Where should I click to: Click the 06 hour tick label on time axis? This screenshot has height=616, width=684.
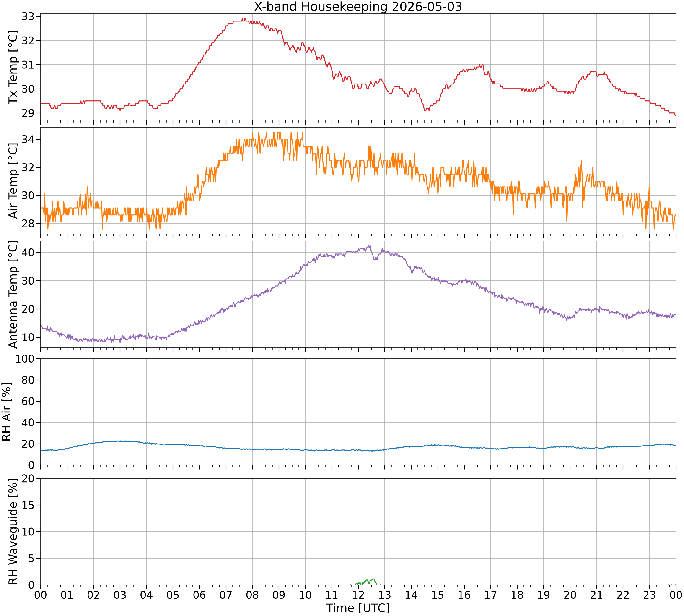tap(199, 595)
